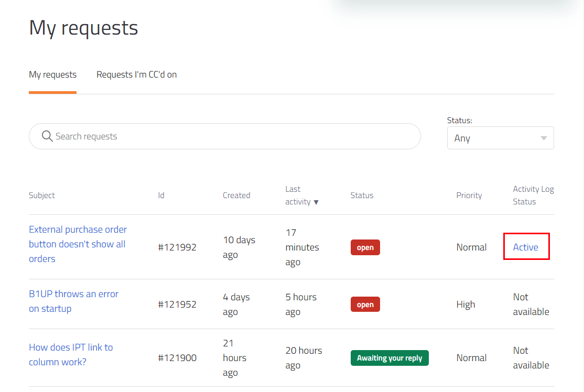
Task: Open the Requests I'm CC'd on tab
Action: click(x=137, y=74)
